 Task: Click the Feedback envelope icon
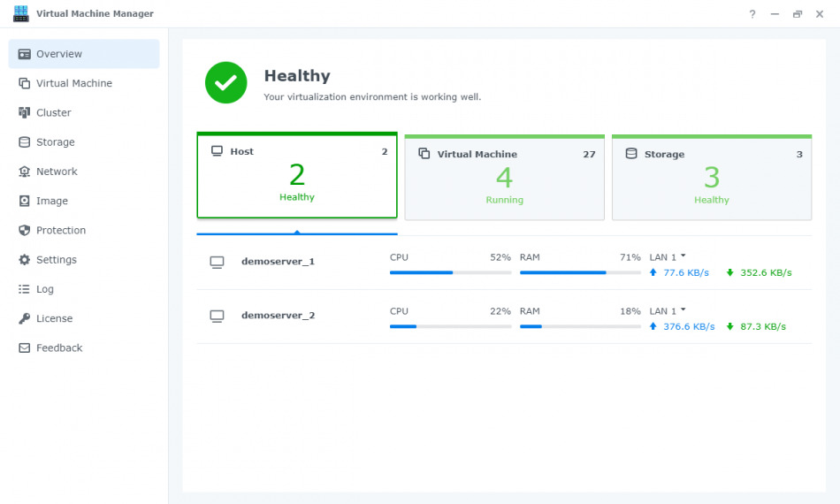25,348
